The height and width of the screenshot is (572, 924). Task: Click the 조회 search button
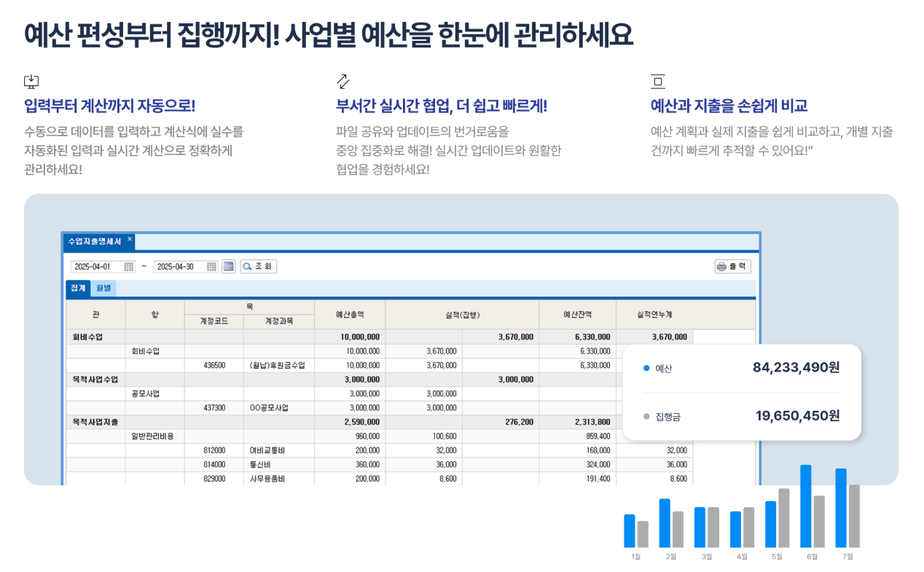[259, 267]
